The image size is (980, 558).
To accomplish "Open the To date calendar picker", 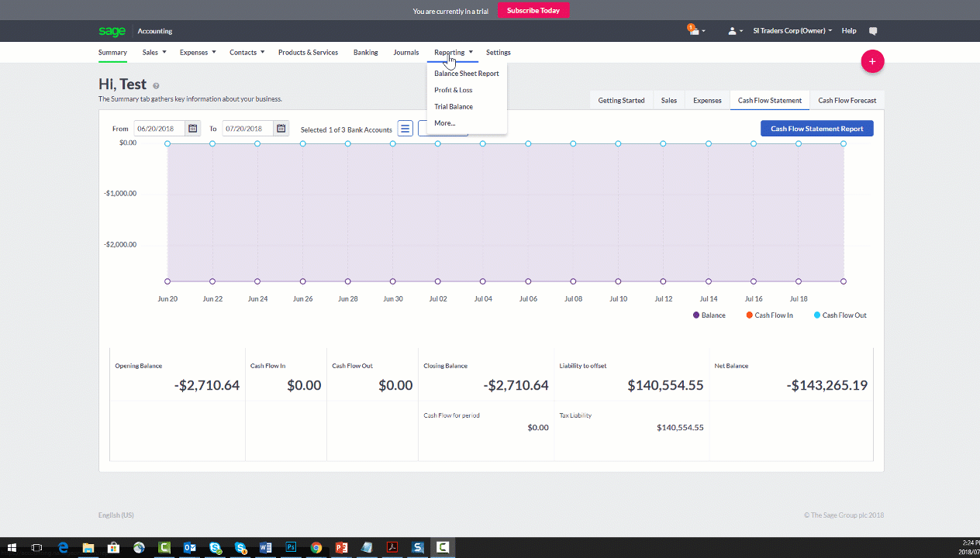I will click(x=281, y=129).
